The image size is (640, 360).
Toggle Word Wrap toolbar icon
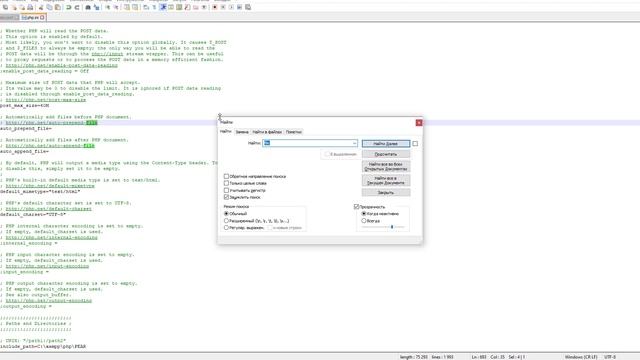tap(146, 7)
